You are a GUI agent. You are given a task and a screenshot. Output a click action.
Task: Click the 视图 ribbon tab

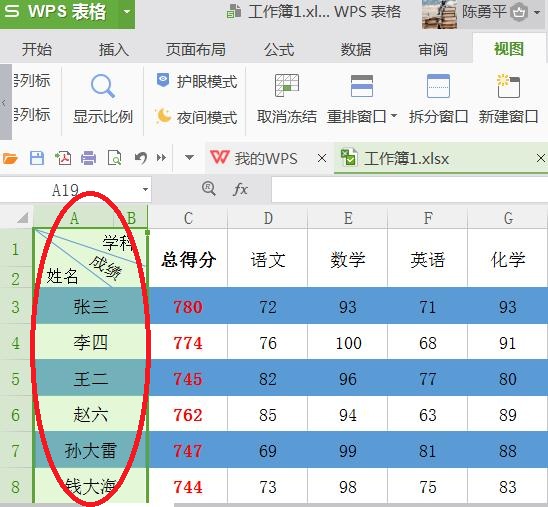[509, 49]
